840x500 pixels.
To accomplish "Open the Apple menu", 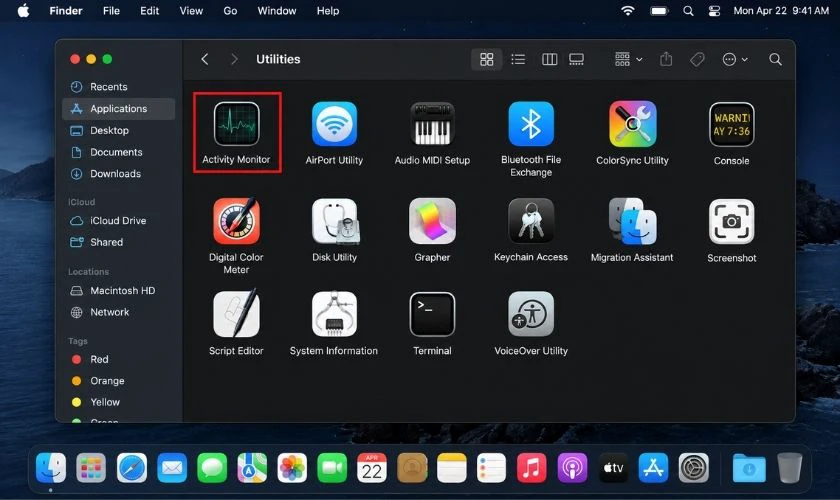I will [24, 11].
